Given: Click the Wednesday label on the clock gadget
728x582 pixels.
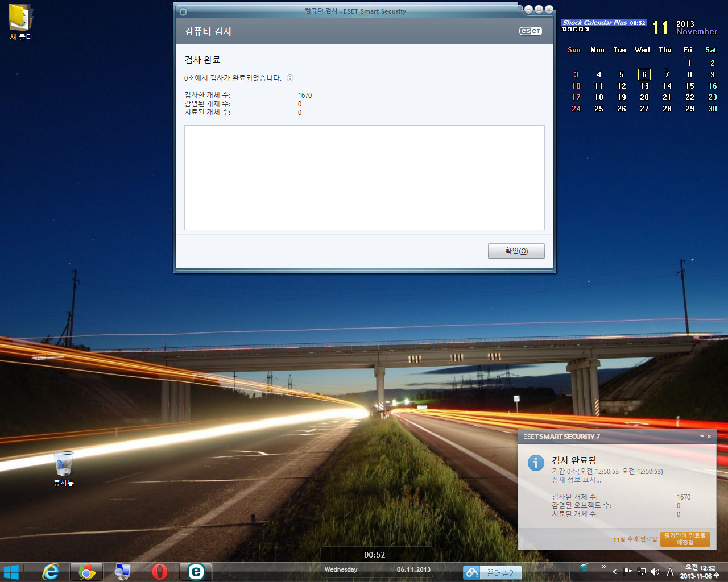Looking at the screenshot, I should point(341,569).
